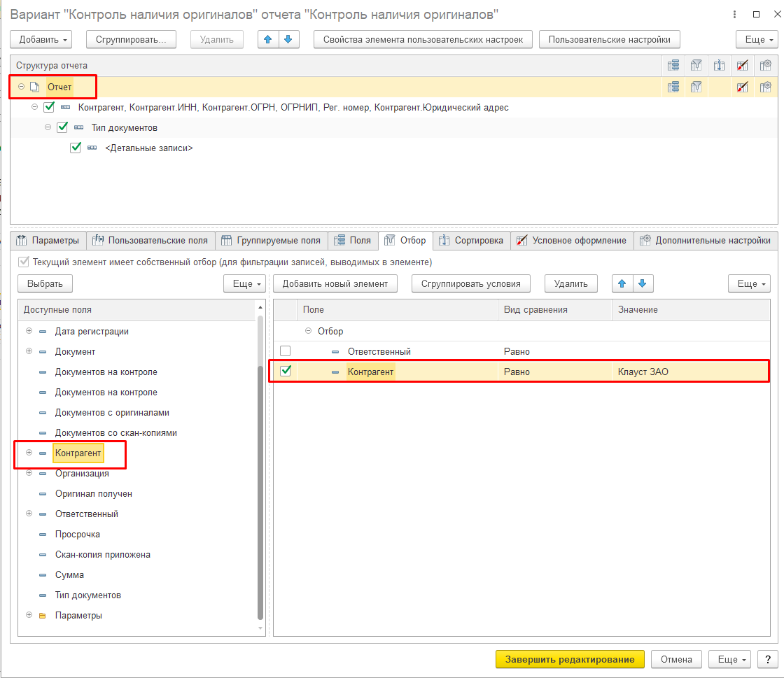Collapse the Контрагент grouping node
Screen dimensions: 784x678
click(34, 107)
